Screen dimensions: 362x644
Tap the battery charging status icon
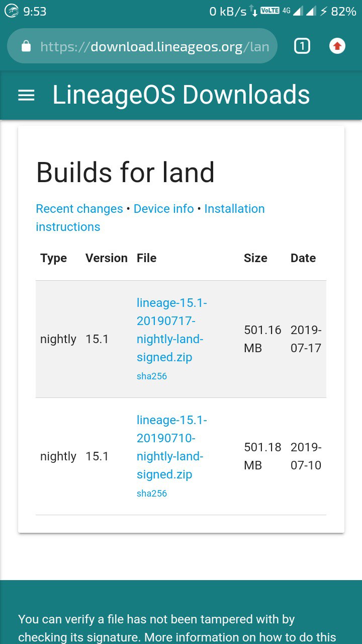[324, 11]
